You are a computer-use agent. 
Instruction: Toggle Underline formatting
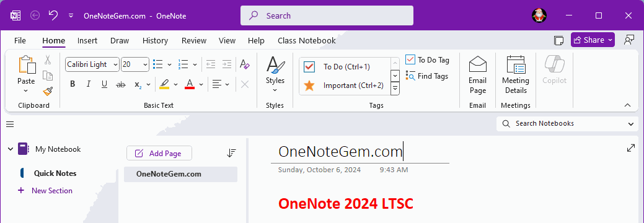point(104,84)
